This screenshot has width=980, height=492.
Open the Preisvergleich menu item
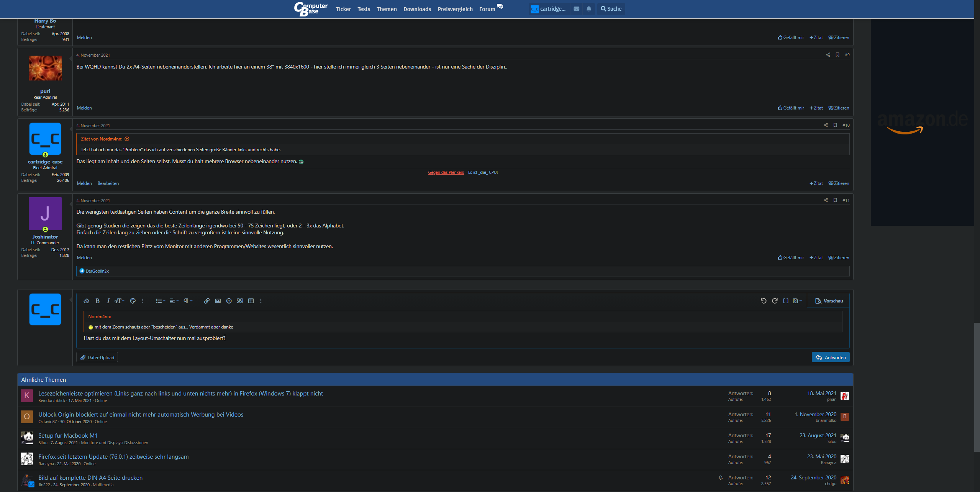pos(455,9)
